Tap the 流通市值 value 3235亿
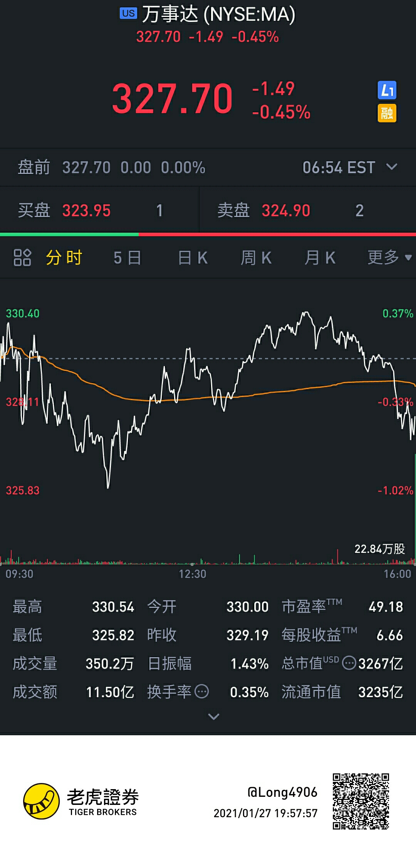The image size is (416, 868). pyautogui.click(x=381, y=692)
